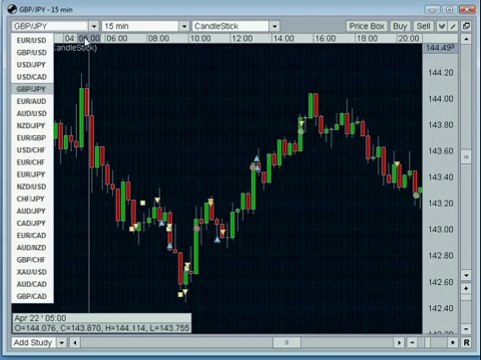Click the Add Study field
Screen dimensions: 481x360
pos(34,342)
